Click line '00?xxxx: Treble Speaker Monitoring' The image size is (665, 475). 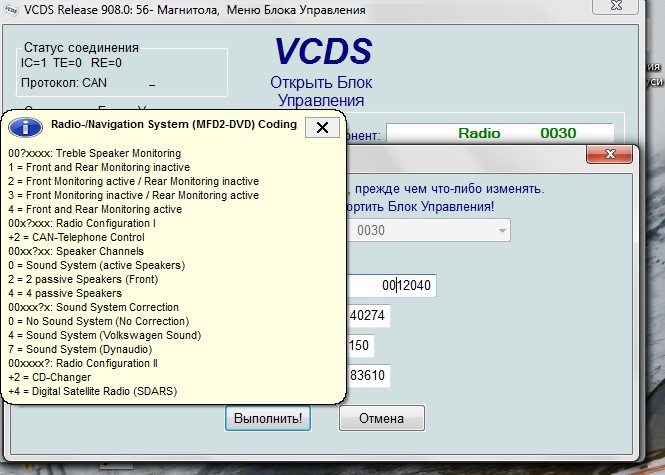tap(95, 153)
